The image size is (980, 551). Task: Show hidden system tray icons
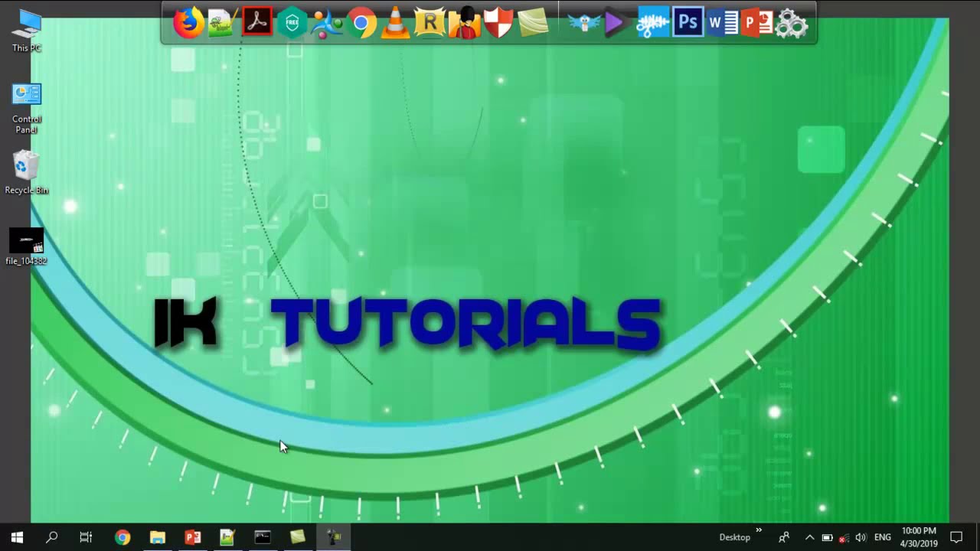(x=809, y=537)
